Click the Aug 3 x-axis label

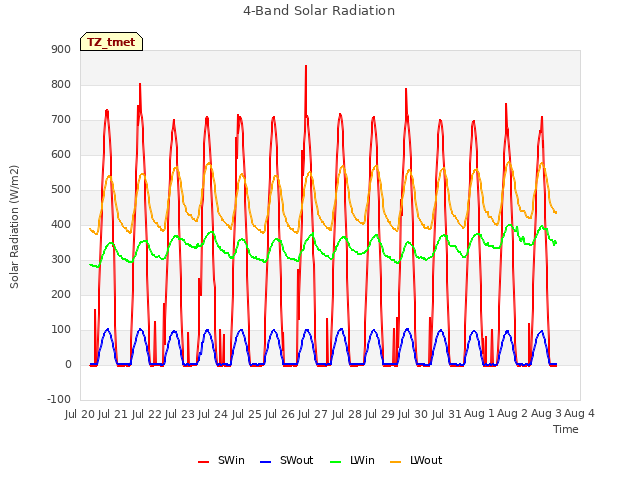coord(546,414)
